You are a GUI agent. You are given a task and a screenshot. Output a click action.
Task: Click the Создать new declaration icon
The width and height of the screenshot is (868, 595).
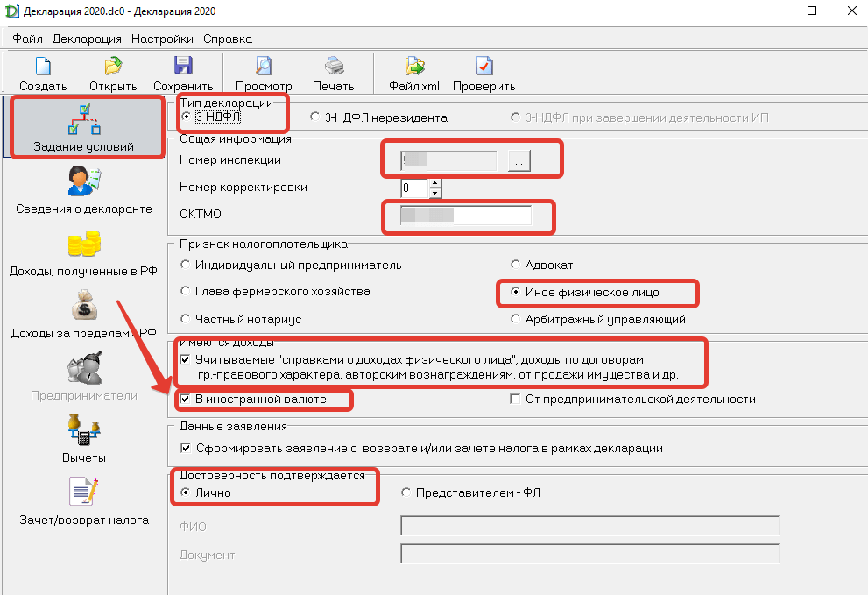click(43, 67)
